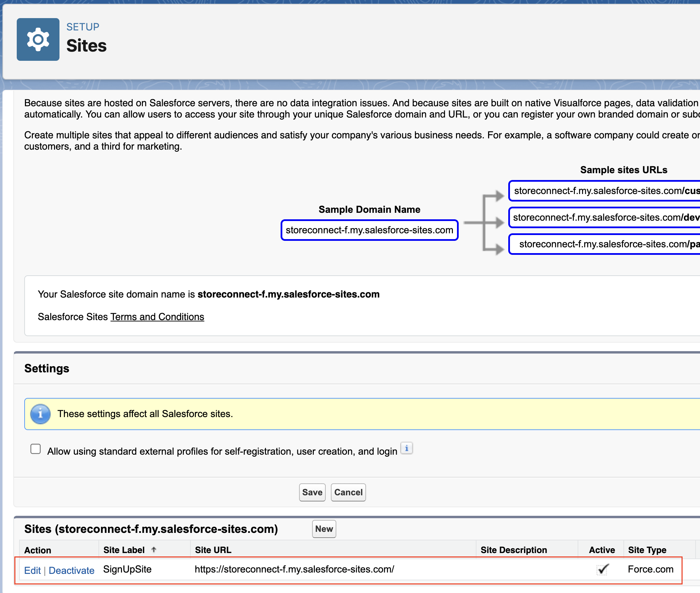Save the site settings
This screenshot has height=593, width=700.
click(x=312, y=492)
